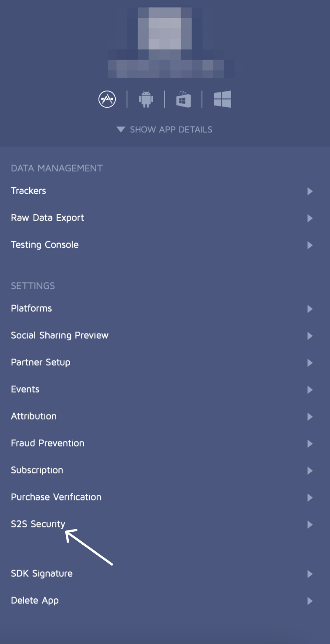Click the Purchase Verification arrow icon
The height and width of the screenshot is (644, 330).
click(x=310, y=498)
